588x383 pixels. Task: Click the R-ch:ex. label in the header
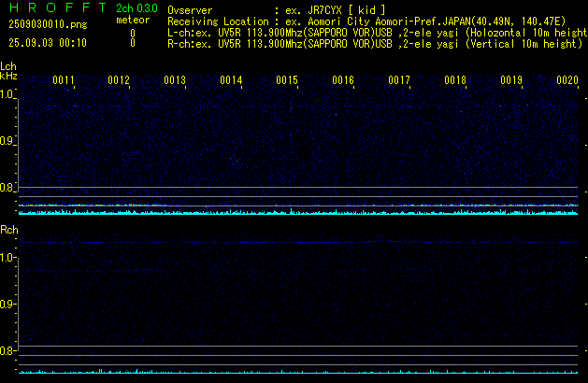[x=189, y=44]
